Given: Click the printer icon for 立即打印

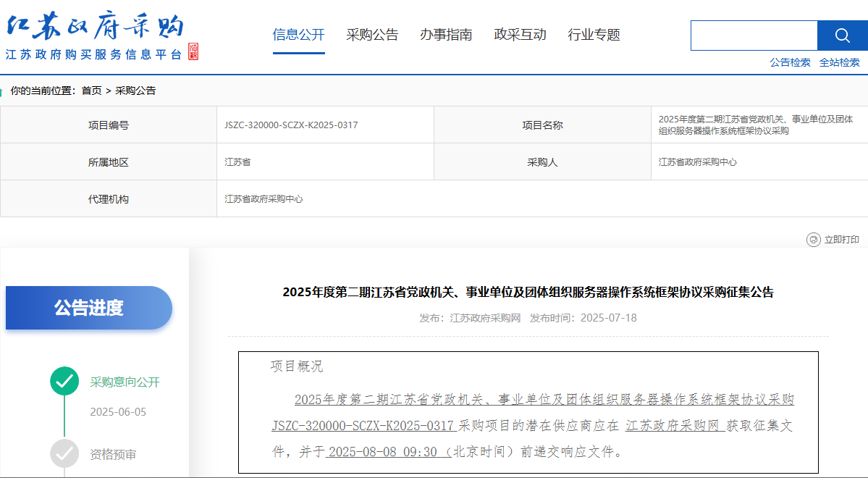Looking at the screenshot, I should [x=813, y=240].
